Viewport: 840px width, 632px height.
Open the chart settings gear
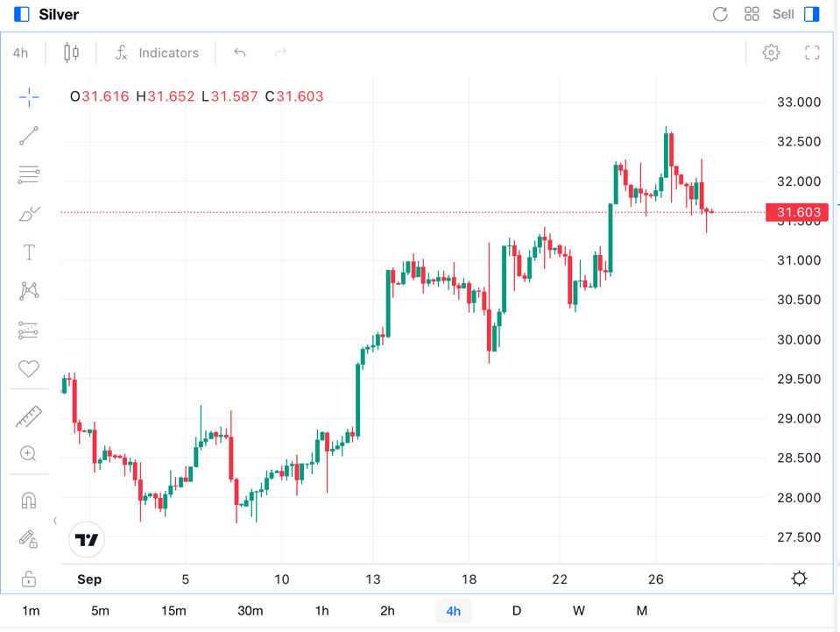771,53
